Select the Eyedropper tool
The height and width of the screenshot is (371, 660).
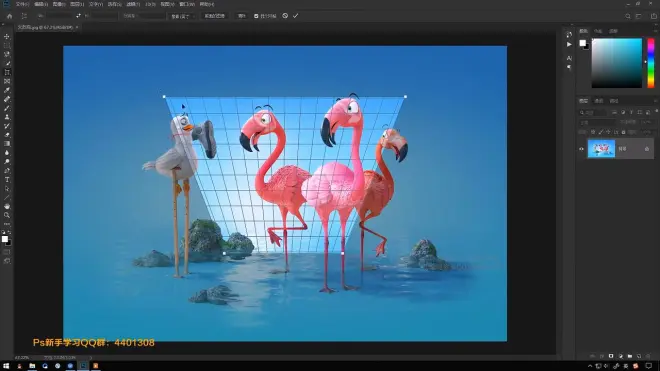[7, 90]
